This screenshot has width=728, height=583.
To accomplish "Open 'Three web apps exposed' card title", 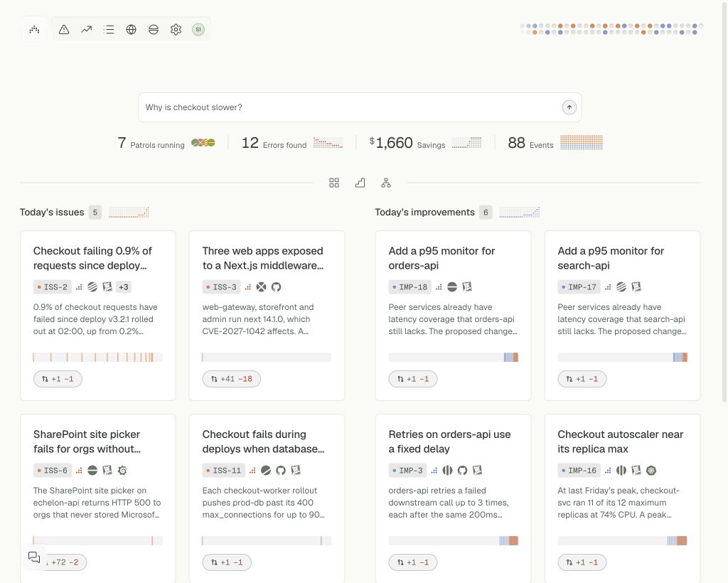I will click(x=263, y=258).
